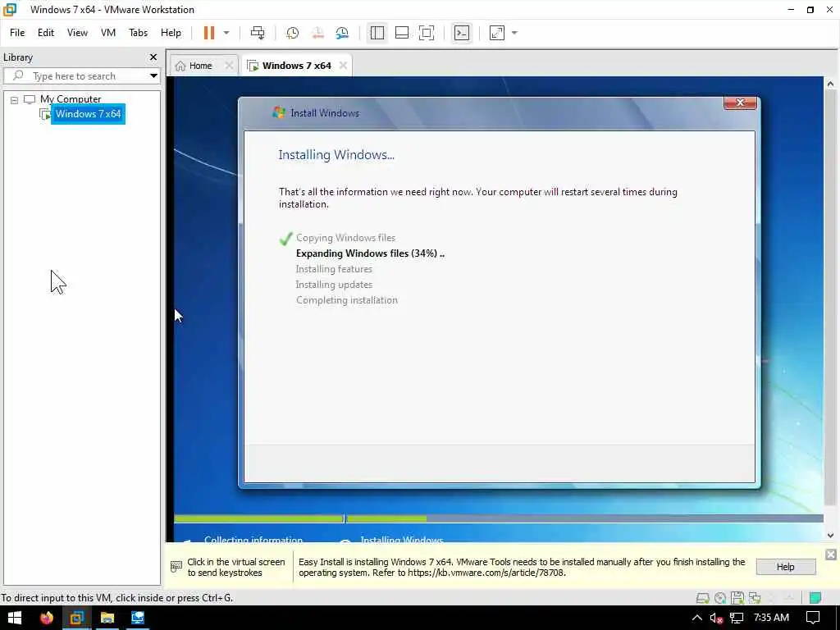This screenshot has height=630, width=840.
Task: Click the muted volume tray icon
Action: pyautogui.click(x=716, y=618)
